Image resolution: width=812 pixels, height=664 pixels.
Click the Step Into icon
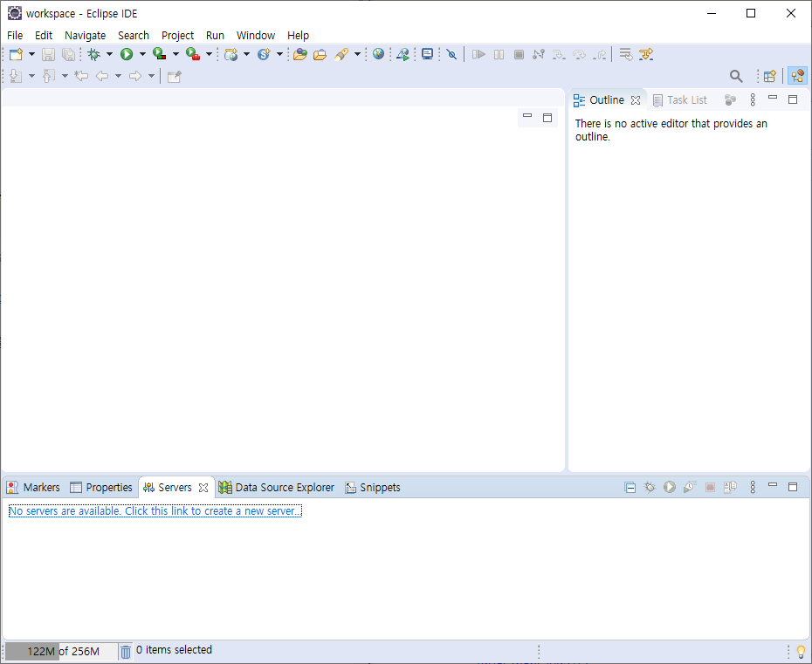559,54
